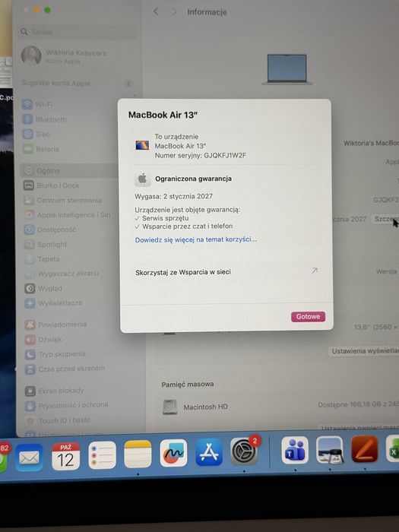Image resolution: width=399 pixels, height=532 pixels.
Task: Select Ogólne in settings sidebar
Action: click(x=69, y=171)
